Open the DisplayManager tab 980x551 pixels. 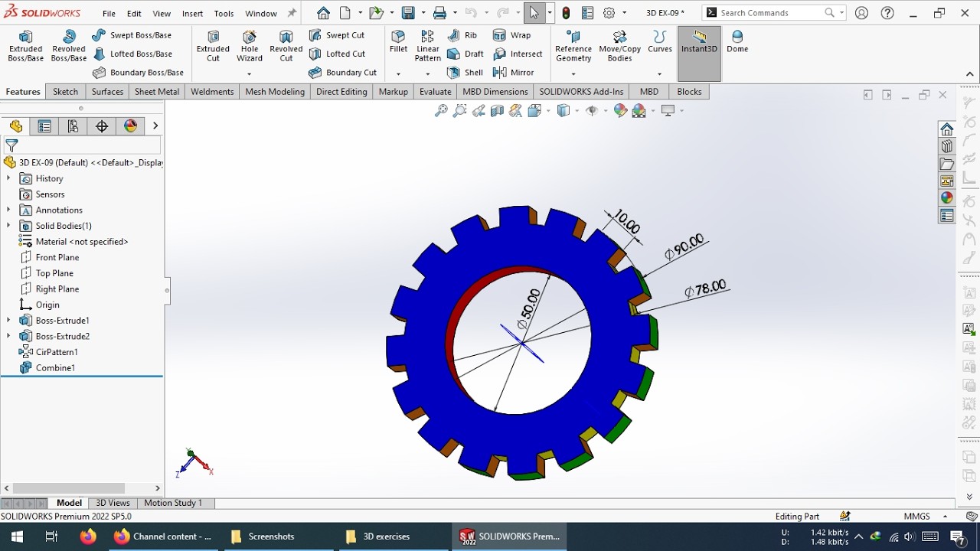[x=131, y=126]
